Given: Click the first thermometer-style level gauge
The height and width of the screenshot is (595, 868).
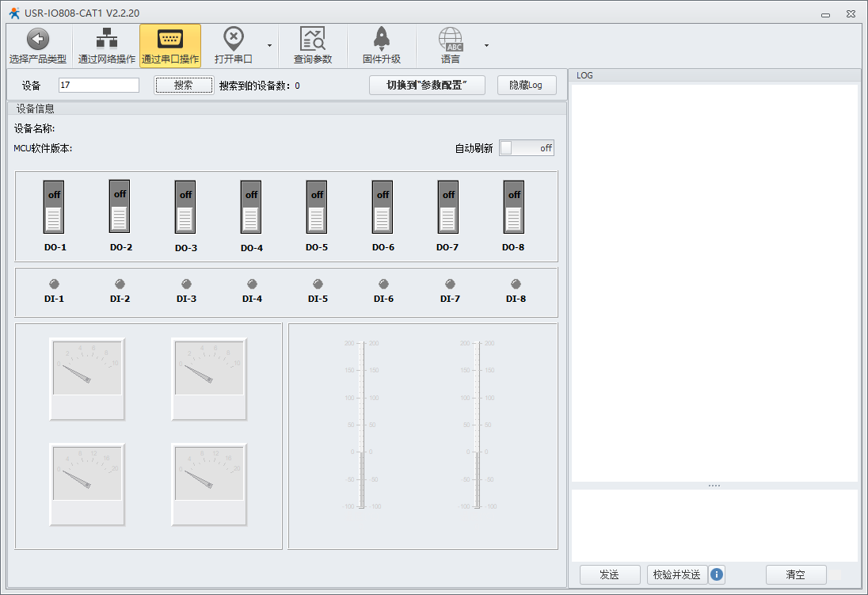Looking at the screenshot, I should point(361,425).
